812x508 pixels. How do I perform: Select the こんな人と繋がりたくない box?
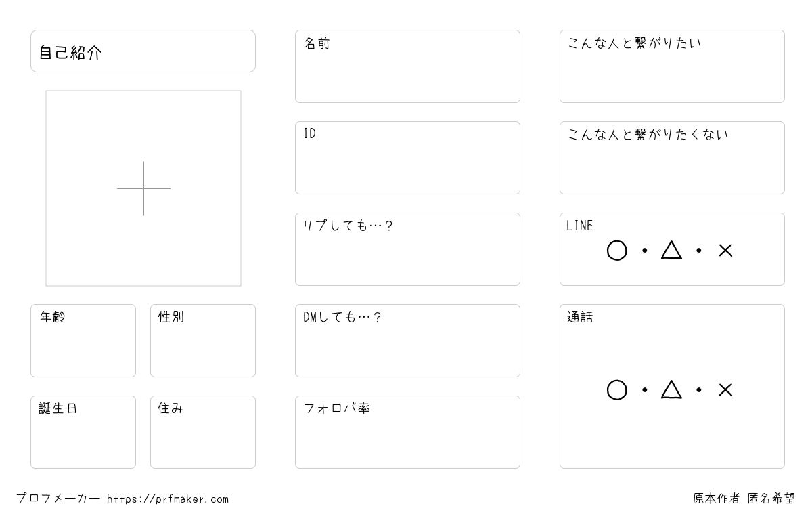[672, 158]
